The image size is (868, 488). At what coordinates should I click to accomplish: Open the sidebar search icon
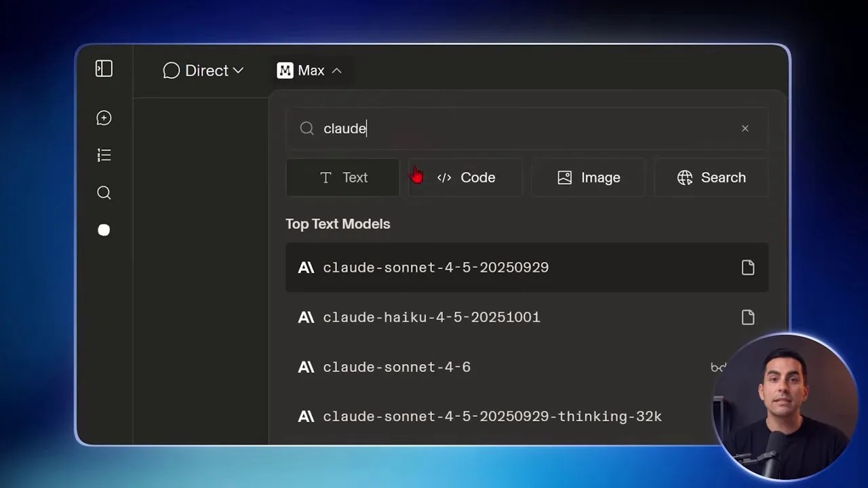pos(104,193)
